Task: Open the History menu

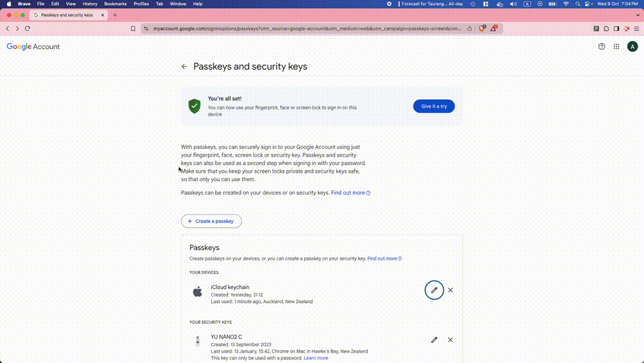Action: [x=90, y=4]
